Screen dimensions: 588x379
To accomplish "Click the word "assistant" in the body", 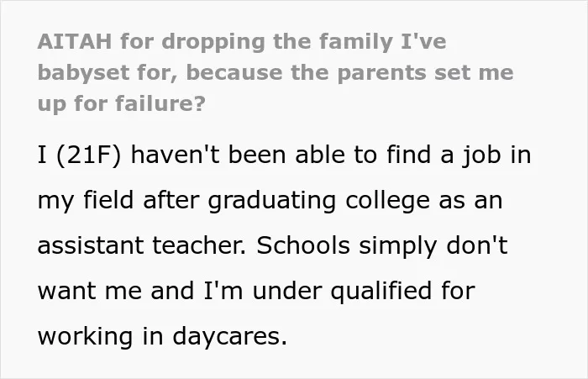I will 91,245.
